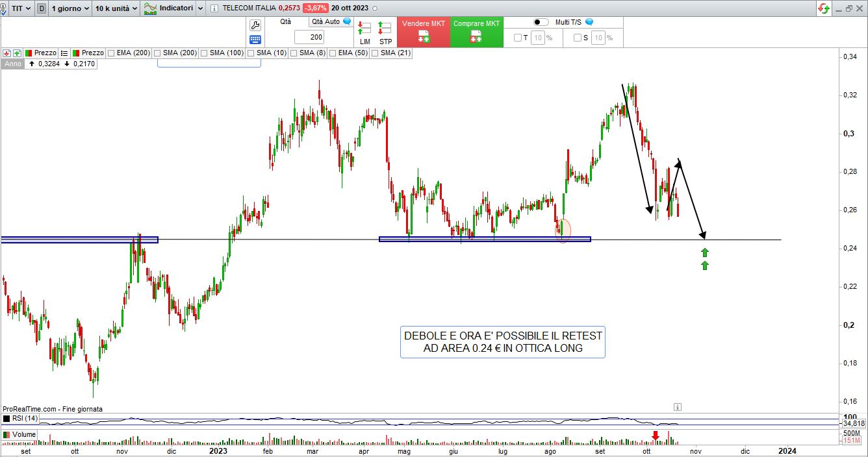Open the first Prezzo color settings
Screen dimensions: 868x457
click(x=29, y=53)
